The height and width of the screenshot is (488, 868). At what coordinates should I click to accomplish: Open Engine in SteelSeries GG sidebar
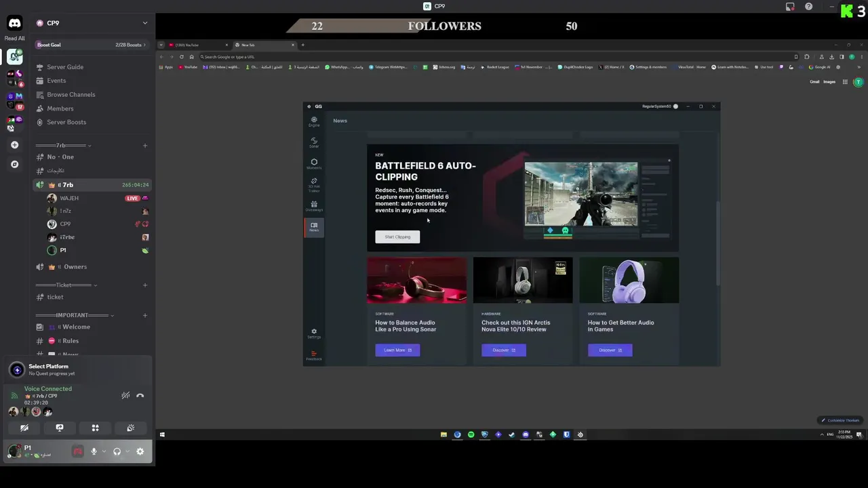pos(314,121)
